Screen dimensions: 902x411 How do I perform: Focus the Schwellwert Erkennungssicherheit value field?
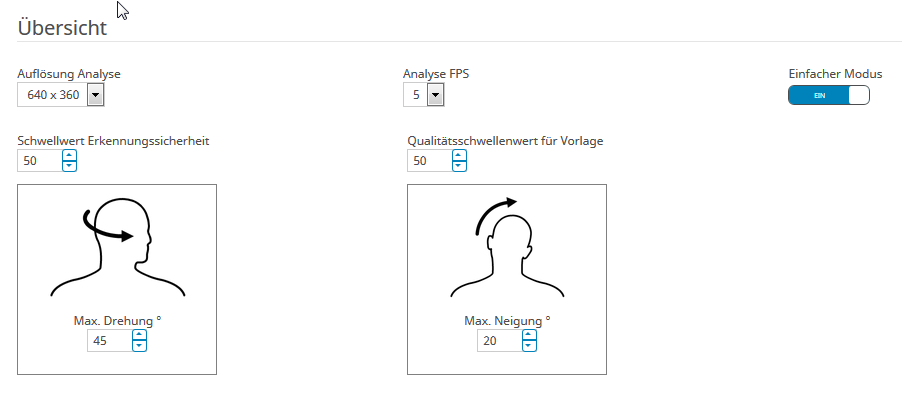click(x=40, y=161)
